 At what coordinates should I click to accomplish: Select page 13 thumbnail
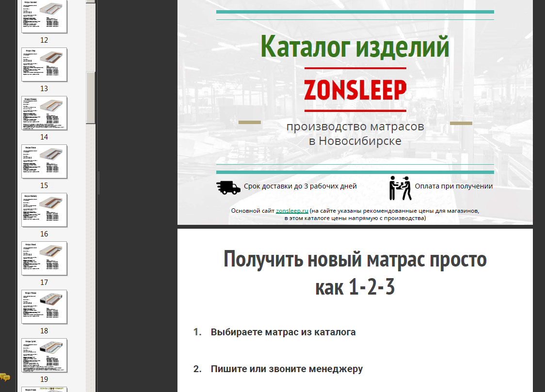click(44, 64)
